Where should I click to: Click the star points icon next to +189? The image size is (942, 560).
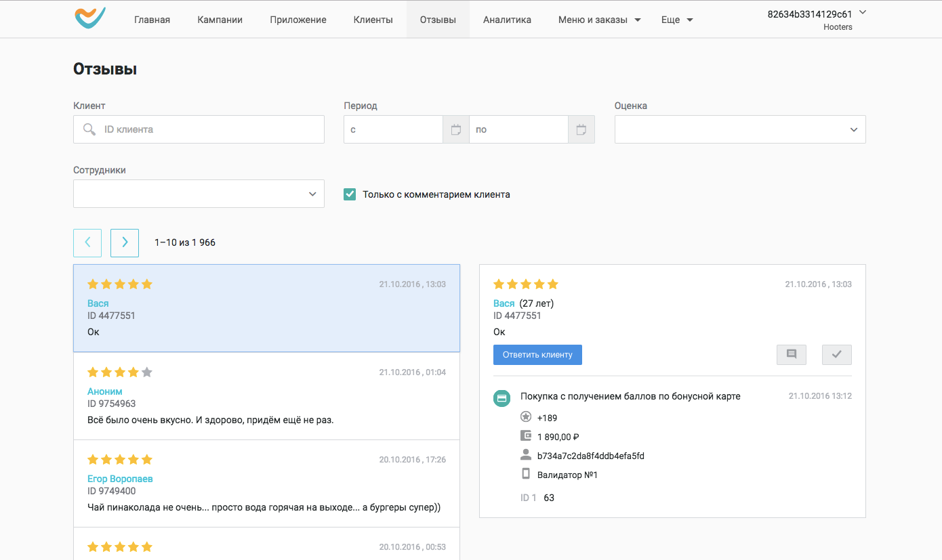coord(526,417)
